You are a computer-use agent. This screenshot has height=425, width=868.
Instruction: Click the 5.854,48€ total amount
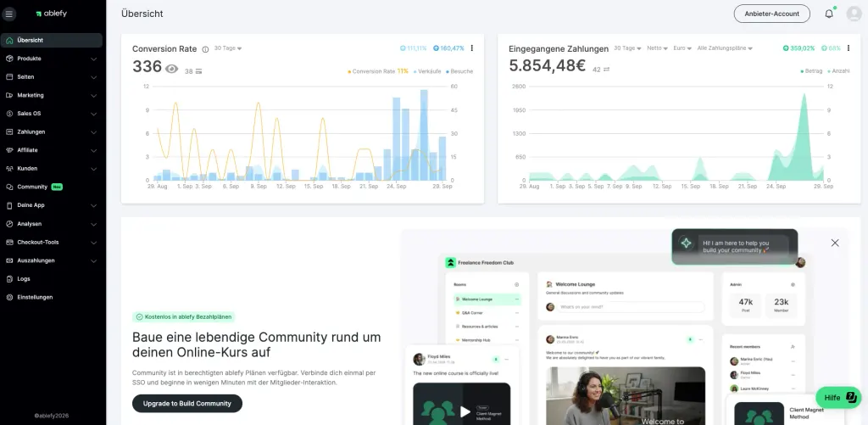tap(547, 66)
